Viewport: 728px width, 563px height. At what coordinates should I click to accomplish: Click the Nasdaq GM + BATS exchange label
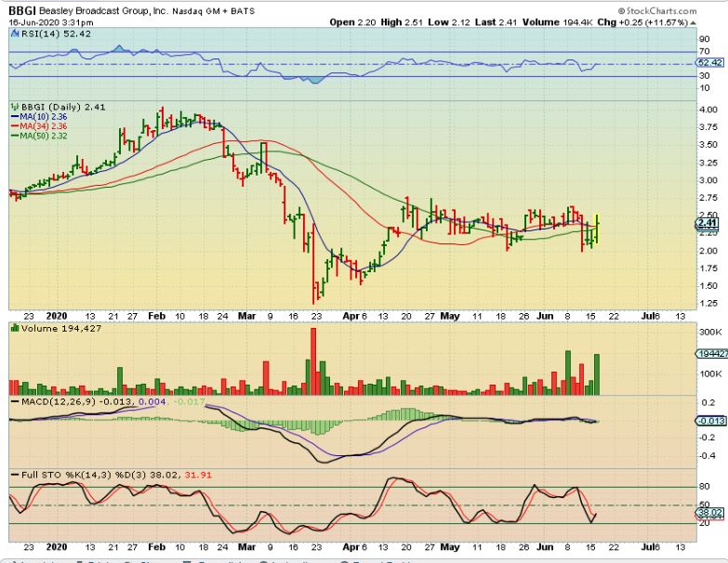point(213,11)
